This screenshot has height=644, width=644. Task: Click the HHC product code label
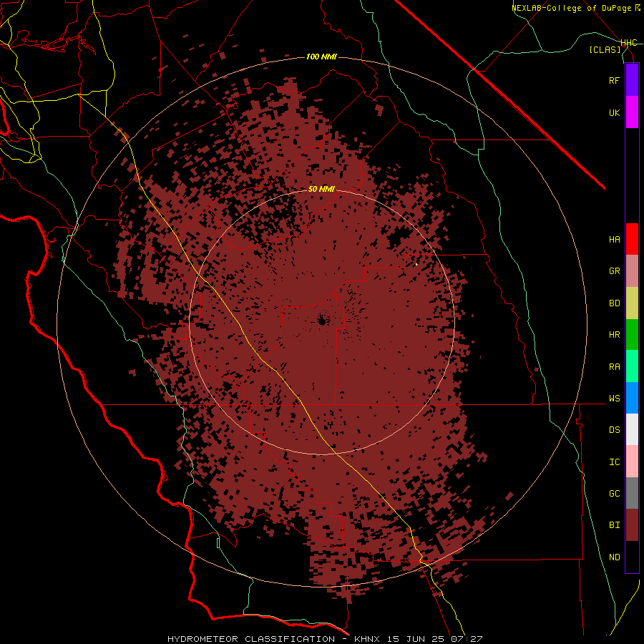(x=629, y=43)
